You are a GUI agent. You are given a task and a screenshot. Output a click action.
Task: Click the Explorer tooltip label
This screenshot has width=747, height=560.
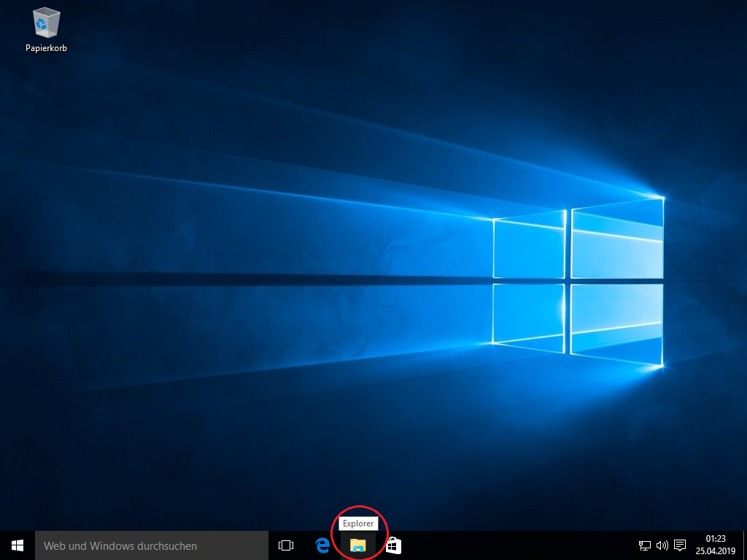[360, 524]
